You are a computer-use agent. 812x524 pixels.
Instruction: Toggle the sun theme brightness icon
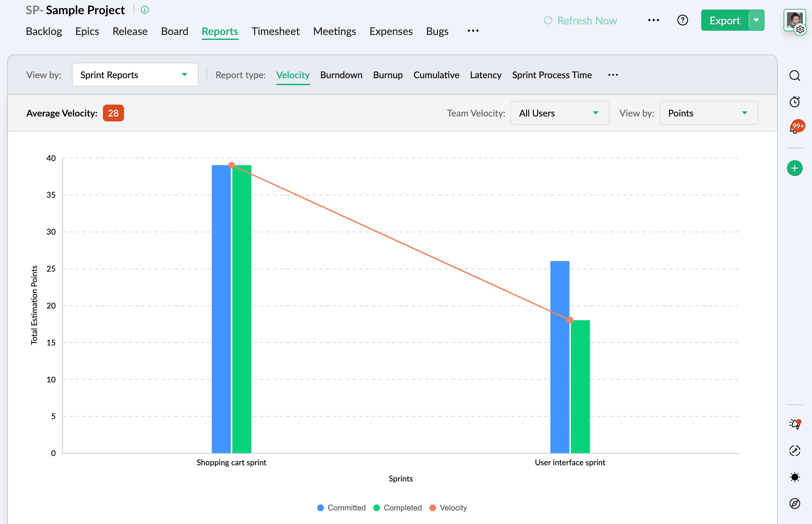(794, 477)
